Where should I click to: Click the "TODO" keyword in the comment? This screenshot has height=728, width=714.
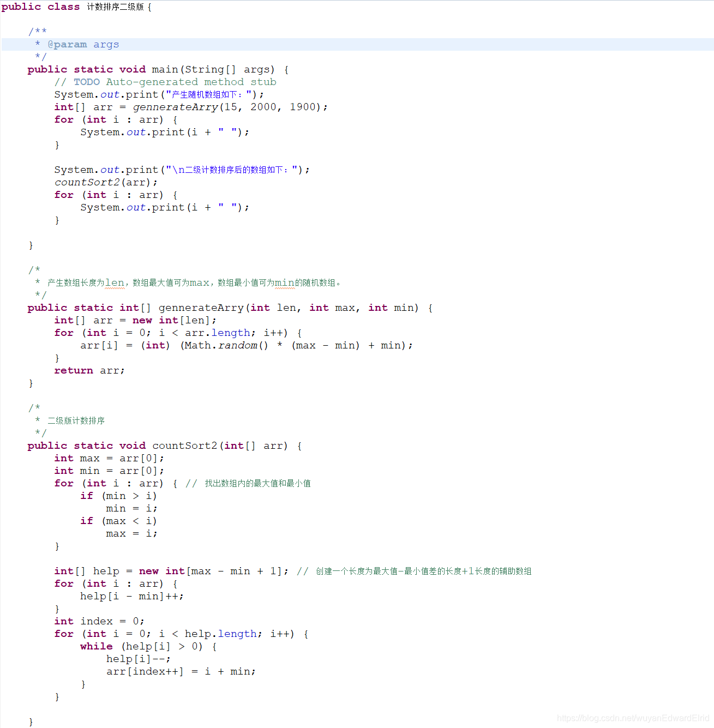(x=87, y=82)
